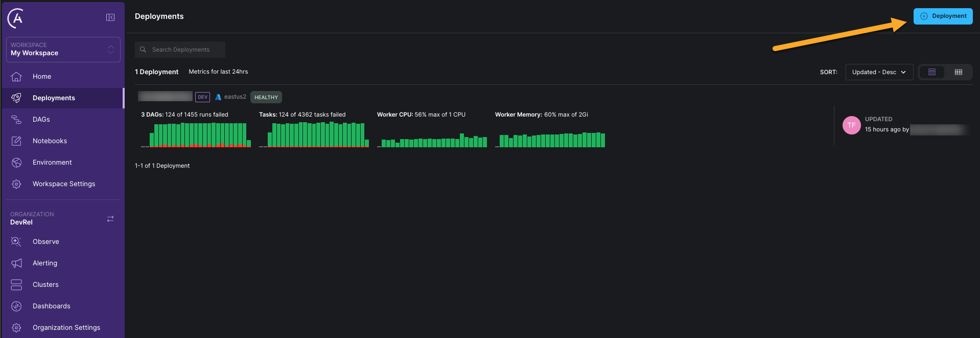The height and width of the screenshot is (338, 980).
Task: Switch to grid view layout
Action: [959, 72]
